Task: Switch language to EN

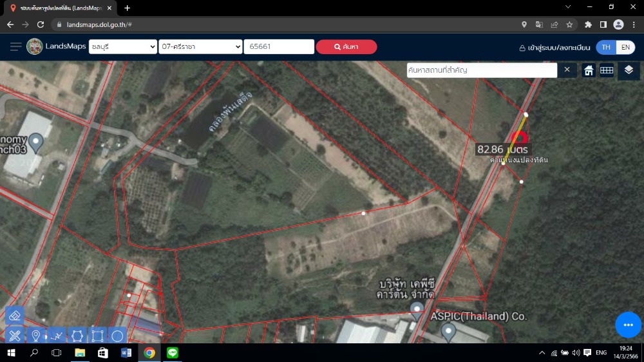Action: coord(625,47)
